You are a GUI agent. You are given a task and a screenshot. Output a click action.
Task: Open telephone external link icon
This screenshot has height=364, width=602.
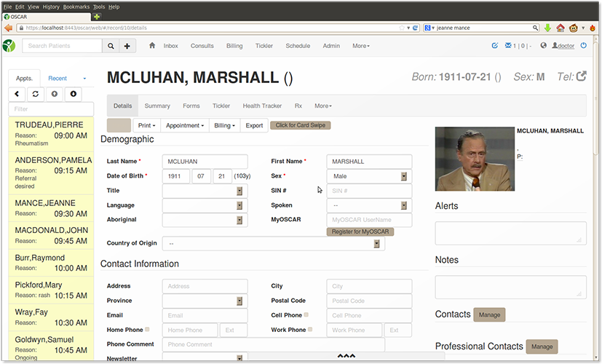click(x=582, y=76)
